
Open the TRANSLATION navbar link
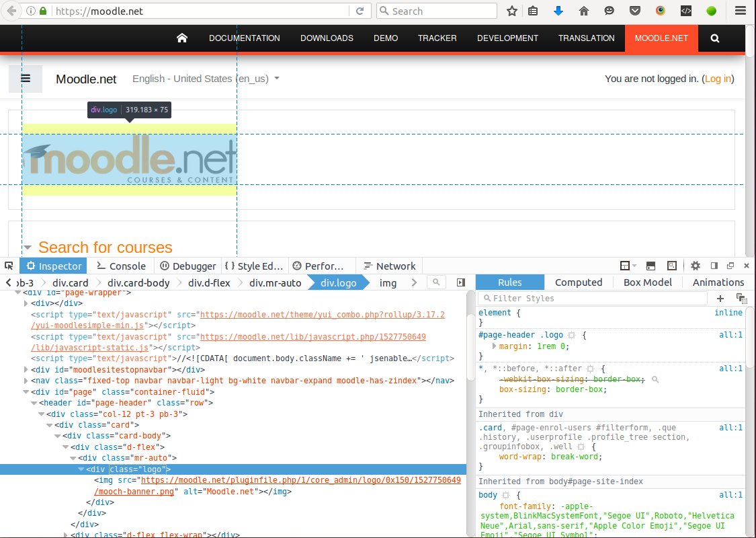point(586,38)
